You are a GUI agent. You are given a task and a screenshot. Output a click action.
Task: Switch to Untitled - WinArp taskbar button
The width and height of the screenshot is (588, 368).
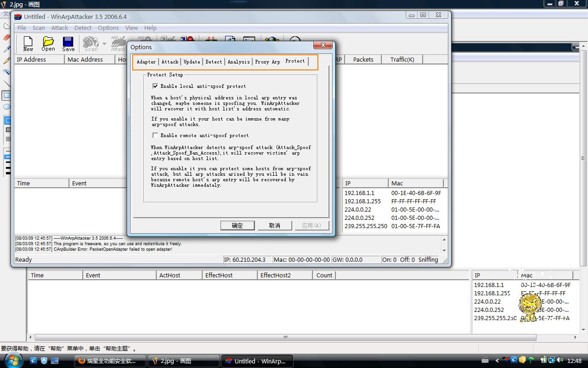pyautogui.click(x=257, y=361)
